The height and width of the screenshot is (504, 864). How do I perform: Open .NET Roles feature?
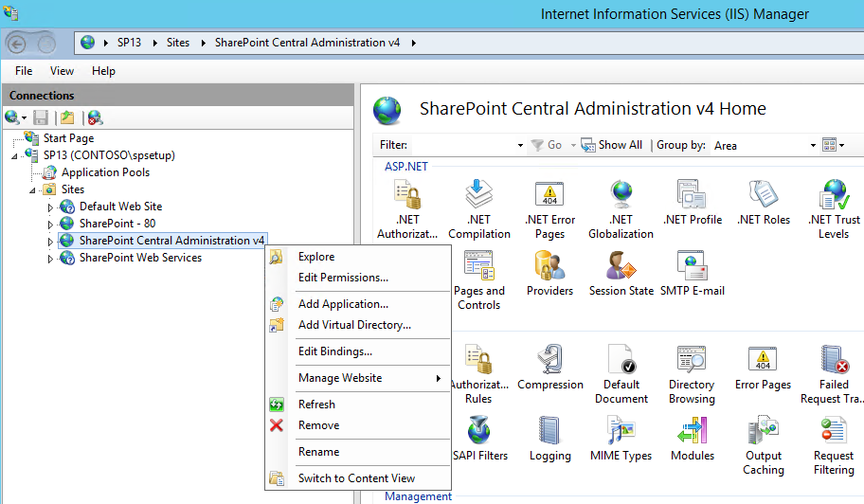coord(764,203)
